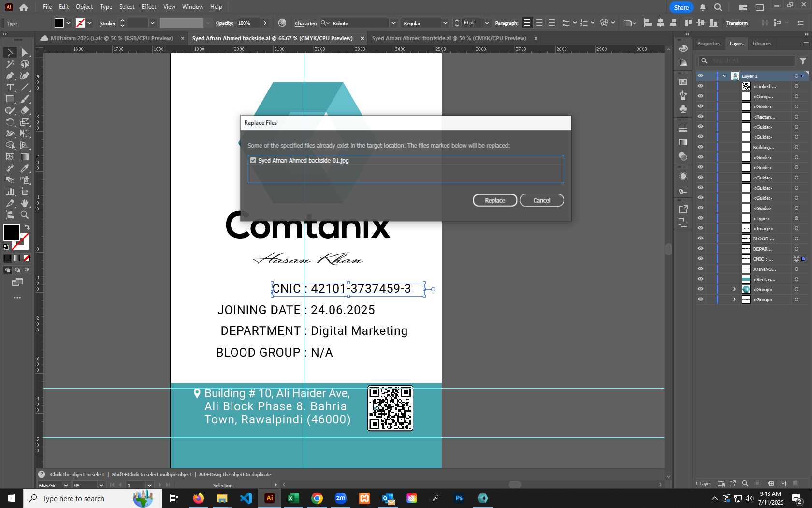Open the zoom level dropdown in status bar
The image size is (812, 508).
pyautogui.click(x=65, y=485)
